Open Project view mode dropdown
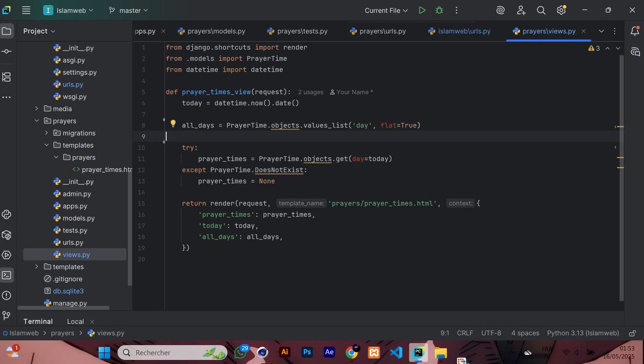Screen dimensions: 644x364 tap(39, 31)
